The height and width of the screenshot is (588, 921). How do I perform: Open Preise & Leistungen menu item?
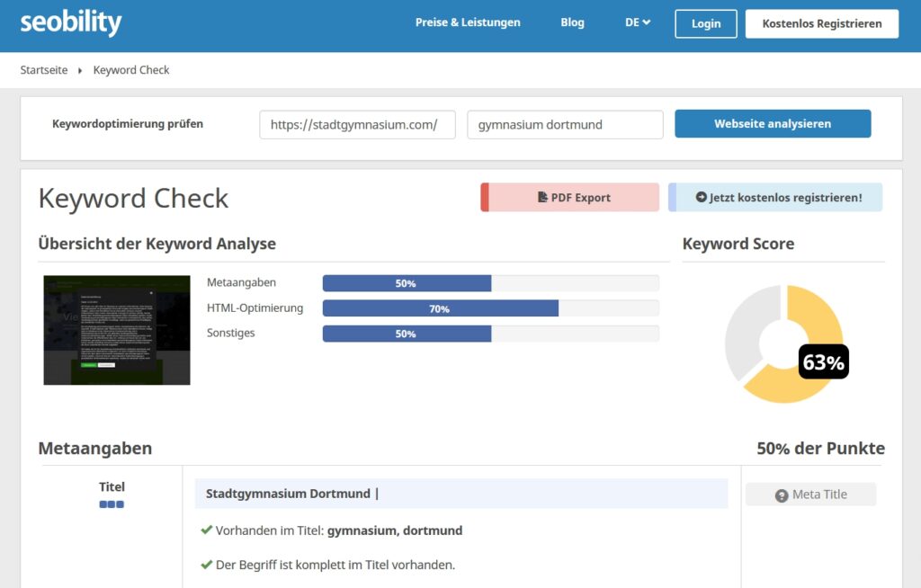point(468,22)
